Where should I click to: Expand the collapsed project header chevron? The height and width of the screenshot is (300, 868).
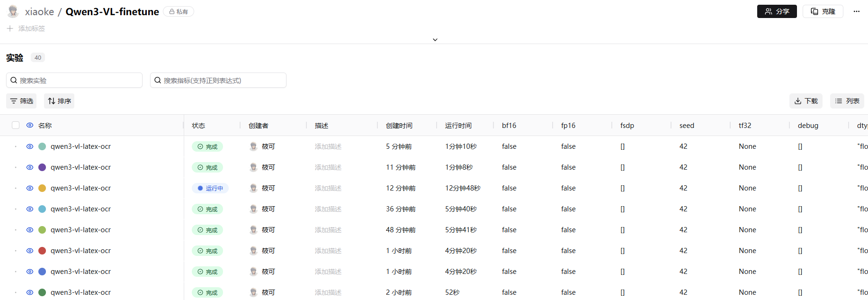pyautogui.click(x=435, y=40)
